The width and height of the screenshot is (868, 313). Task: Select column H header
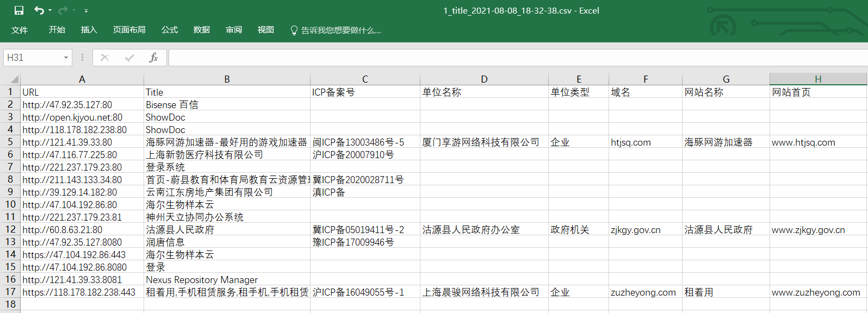click(818, 79)
